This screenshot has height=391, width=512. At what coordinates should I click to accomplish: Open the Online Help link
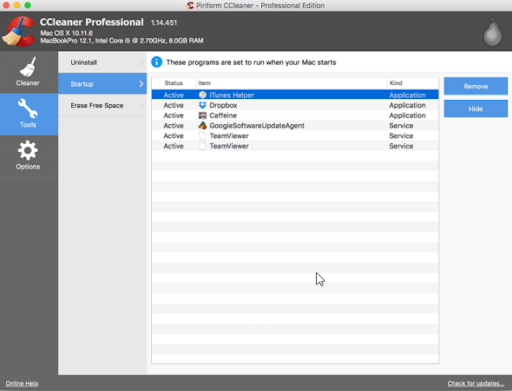pos(22,383)
